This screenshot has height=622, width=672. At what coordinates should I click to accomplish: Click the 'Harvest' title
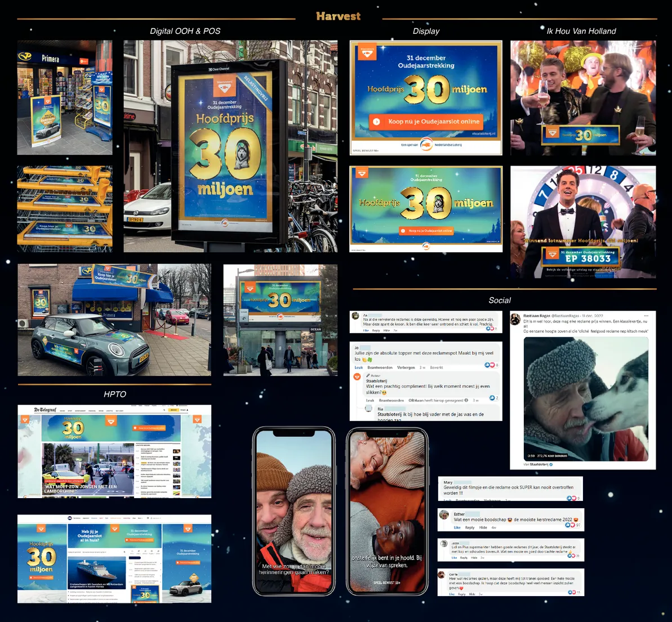[x=338, y=16]
